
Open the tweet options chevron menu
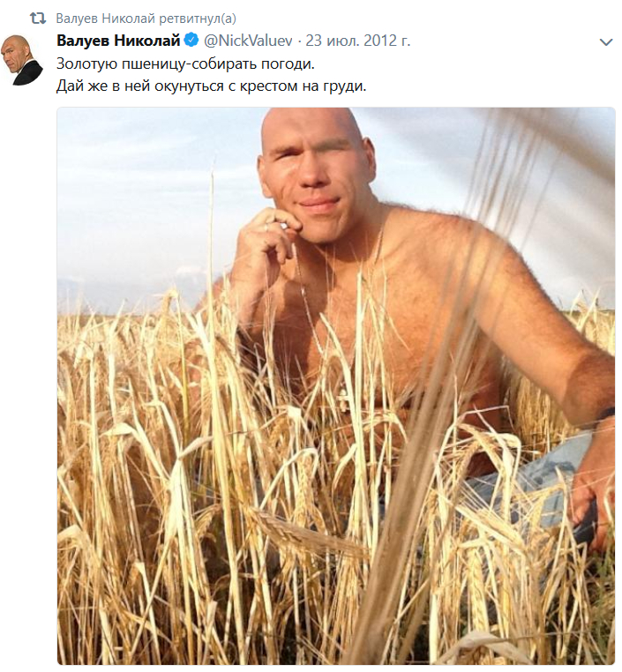click(x=606, y=42)
